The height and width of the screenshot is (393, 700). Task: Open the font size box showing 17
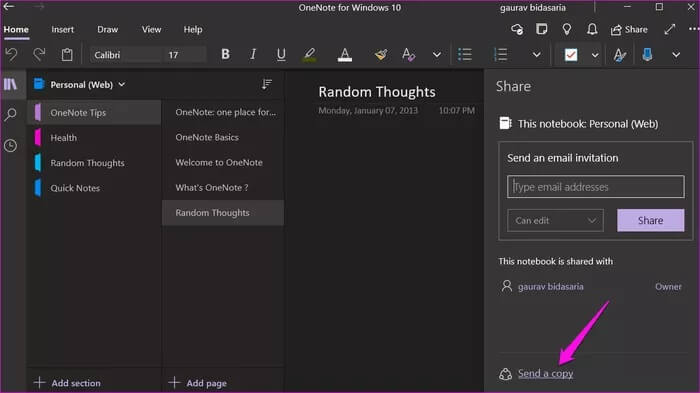[185, 55]
